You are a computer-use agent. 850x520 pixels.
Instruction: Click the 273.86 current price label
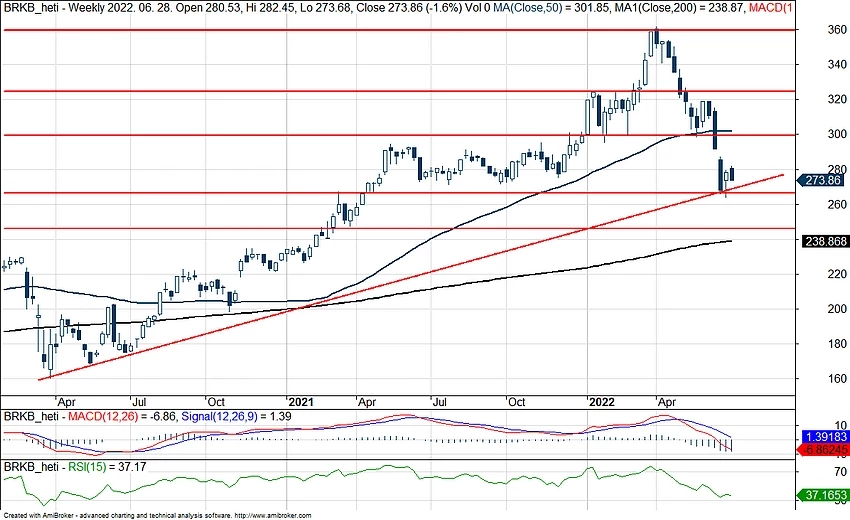click(x=826, y=180)
